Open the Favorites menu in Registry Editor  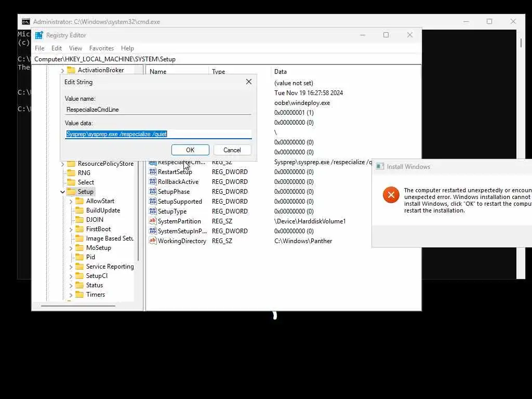[101, 48]
